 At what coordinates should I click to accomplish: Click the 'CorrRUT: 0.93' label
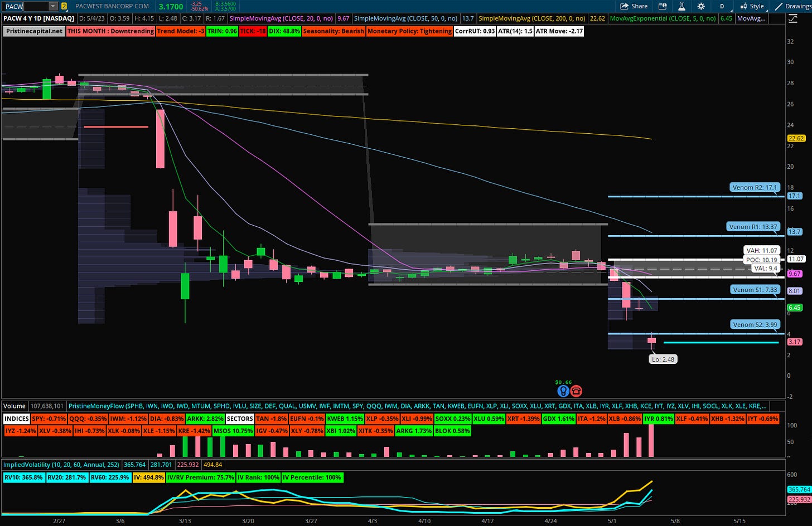tap(475, 31)
